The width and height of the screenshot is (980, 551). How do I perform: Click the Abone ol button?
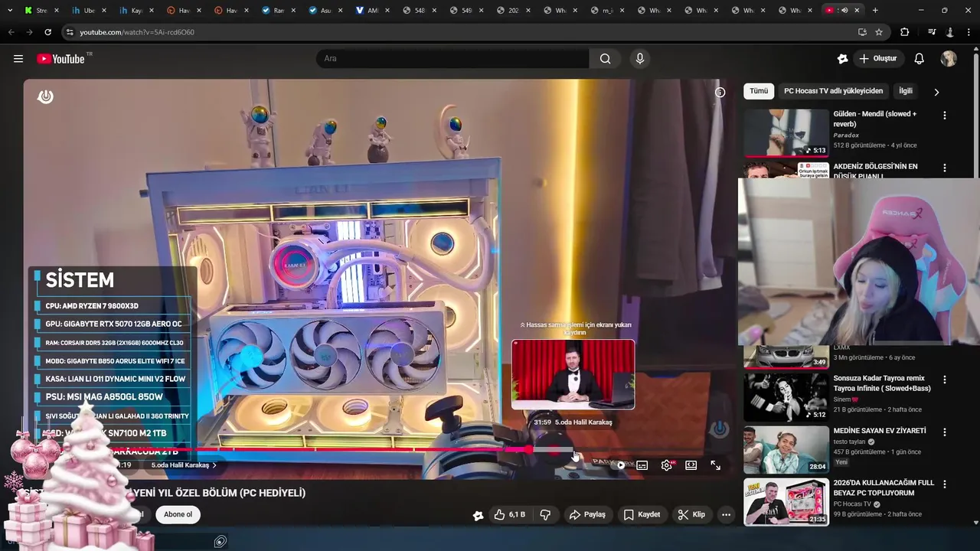click(178, 514)
